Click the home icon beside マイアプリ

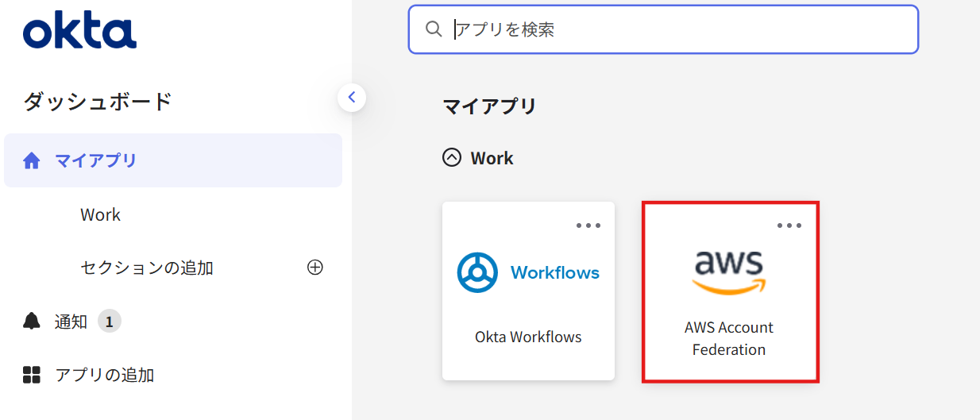[x=32, y=161]
